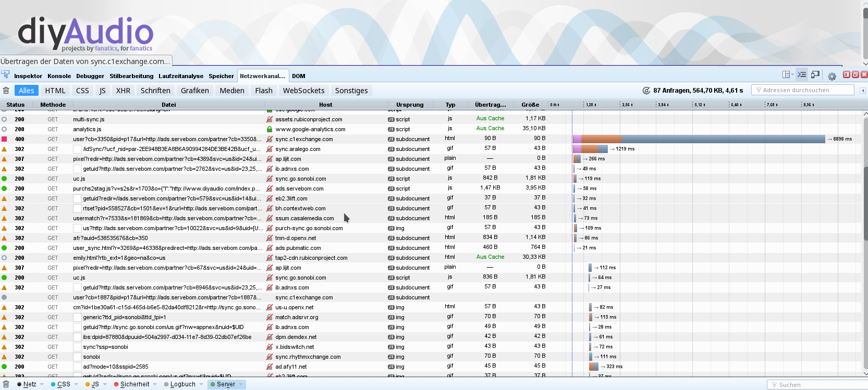Screen dimensions: 868x390
Task: Expand the Logbuch filter dropdown arrow
Action: click(x=201, y=384)
